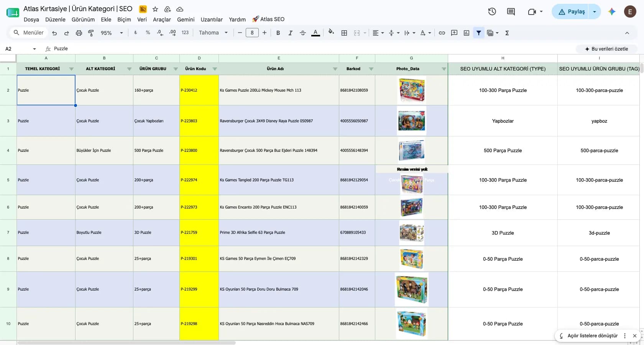Toggle the filter button
Image resolution: width=644 pixels, height=345 pixels.
tap(478, 33)
